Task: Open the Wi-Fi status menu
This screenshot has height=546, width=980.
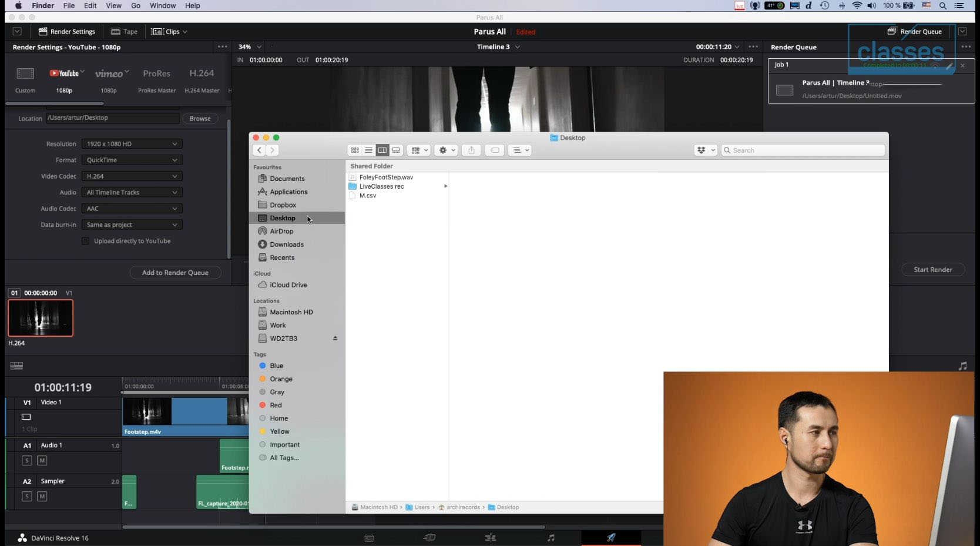Action: click(x=857, y=6)
